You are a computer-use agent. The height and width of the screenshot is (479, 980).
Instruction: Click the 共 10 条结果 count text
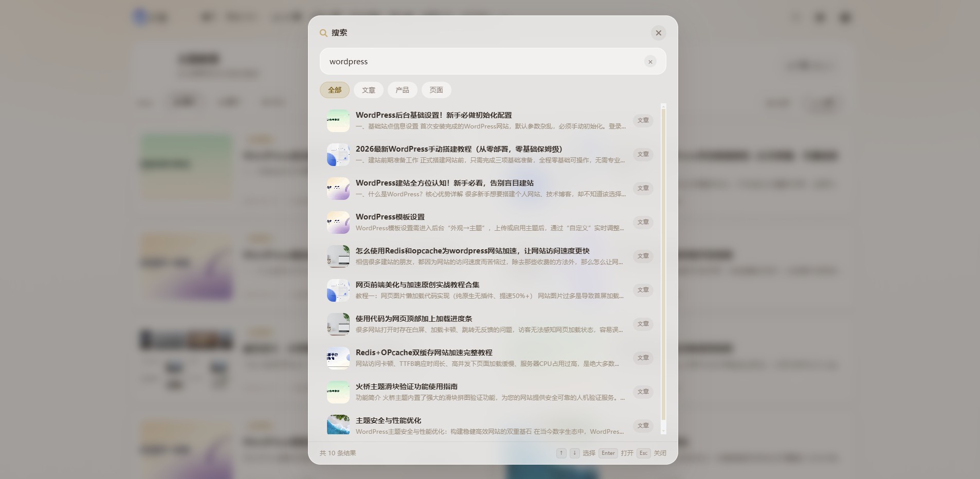coord(338,453)
